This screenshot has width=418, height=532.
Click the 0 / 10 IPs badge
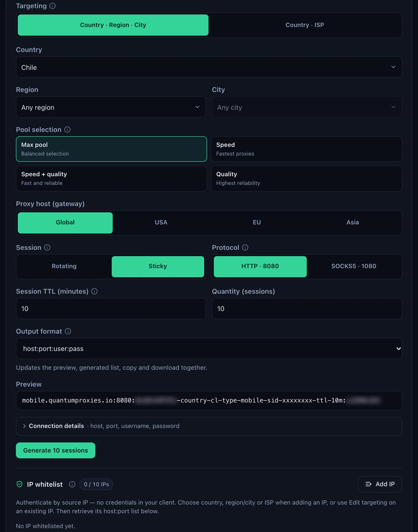(x=96, y=484)
